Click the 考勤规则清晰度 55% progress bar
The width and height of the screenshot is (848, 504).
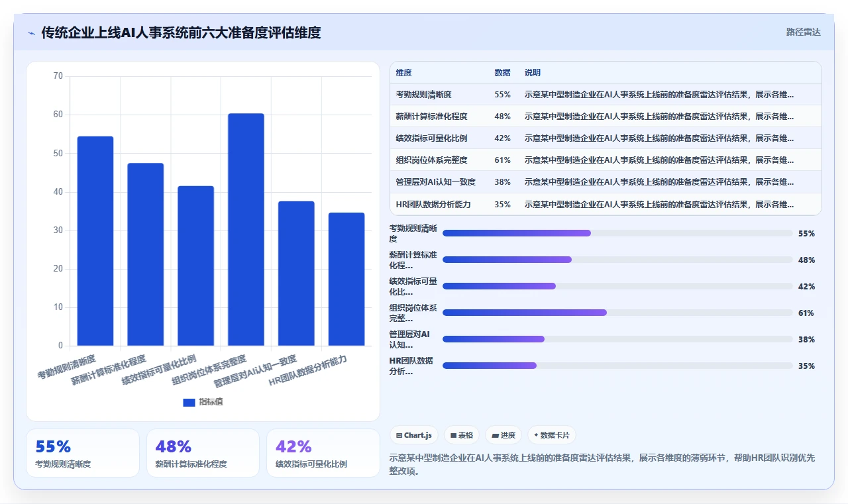[x=617, y=233]
